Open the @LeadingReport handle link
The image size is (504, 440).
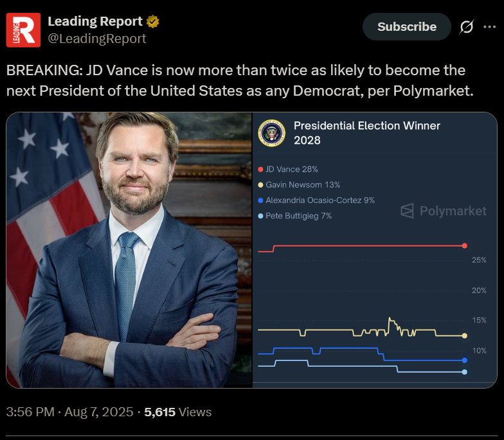tap(97, 39)
